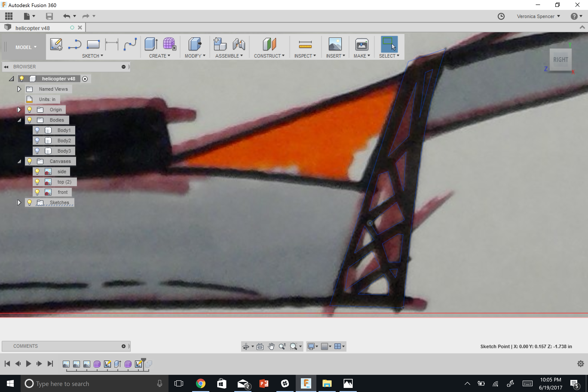Image resolution: width=588 pixels, height=392 pixels.
Task: Toggle visibility of Sketches folder
Action: tap(29, 202)
